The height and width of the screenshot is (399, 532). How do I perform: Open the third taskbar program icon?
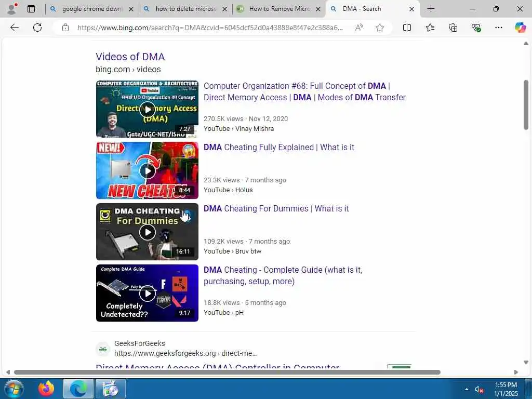111,389
